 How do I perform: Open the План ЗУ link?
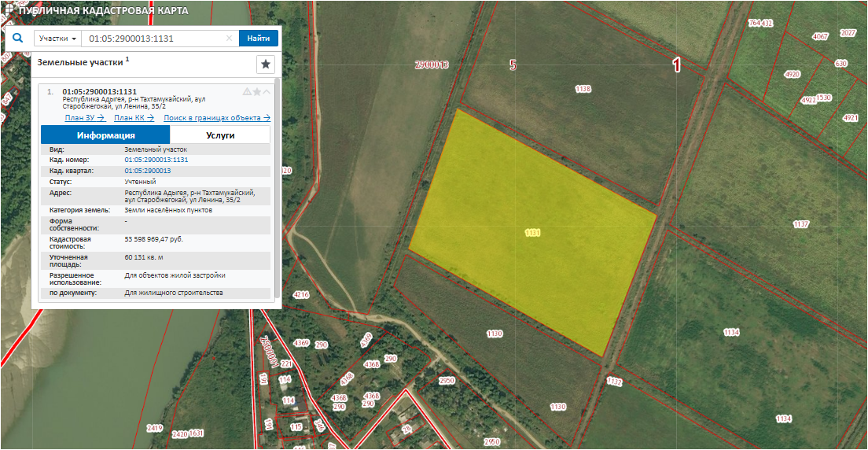click(85, 118)
